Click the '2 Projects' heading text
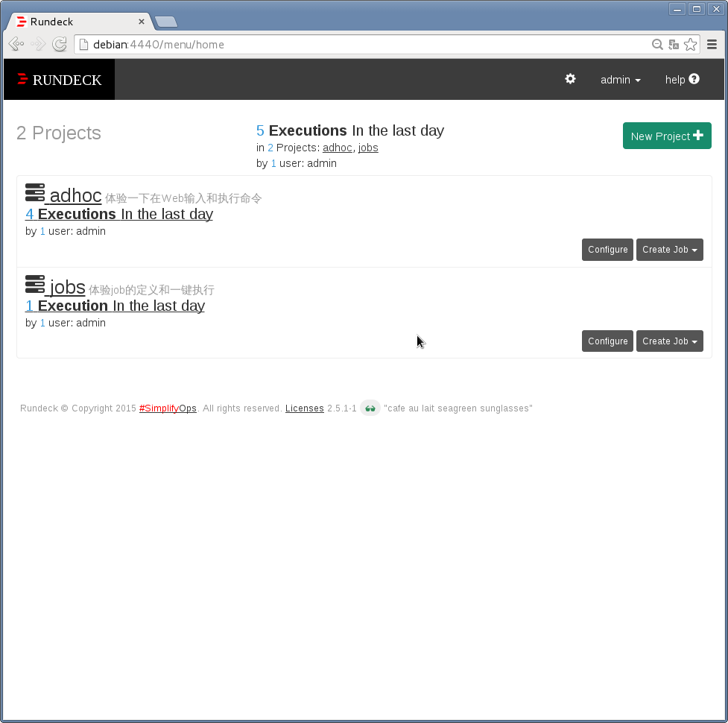Image resolution: width=728 pixels, height=723 pixels. [59, 133]
